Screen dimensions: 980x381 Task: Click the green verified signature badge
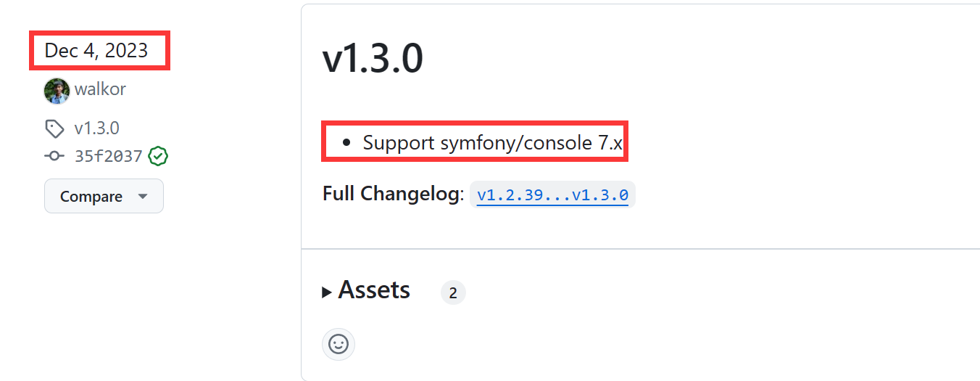(x=158, y=155)
